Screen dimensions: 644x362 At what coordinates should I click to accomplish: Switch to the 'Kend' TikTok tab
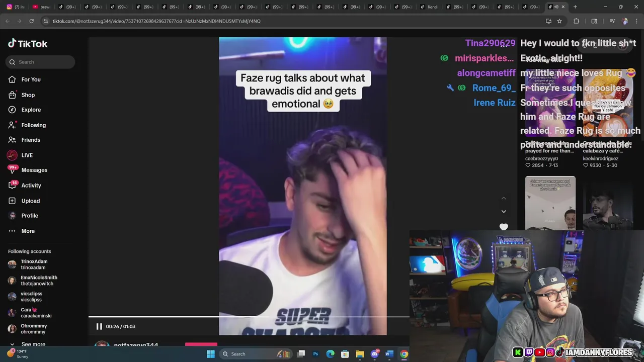coord(429,7)
